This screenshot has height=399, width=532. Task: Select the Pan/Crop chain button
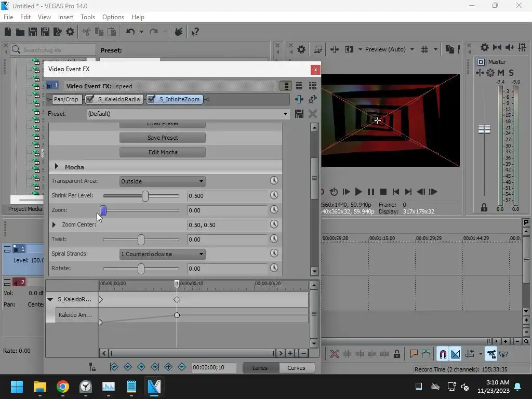click(x=66, y=99)
